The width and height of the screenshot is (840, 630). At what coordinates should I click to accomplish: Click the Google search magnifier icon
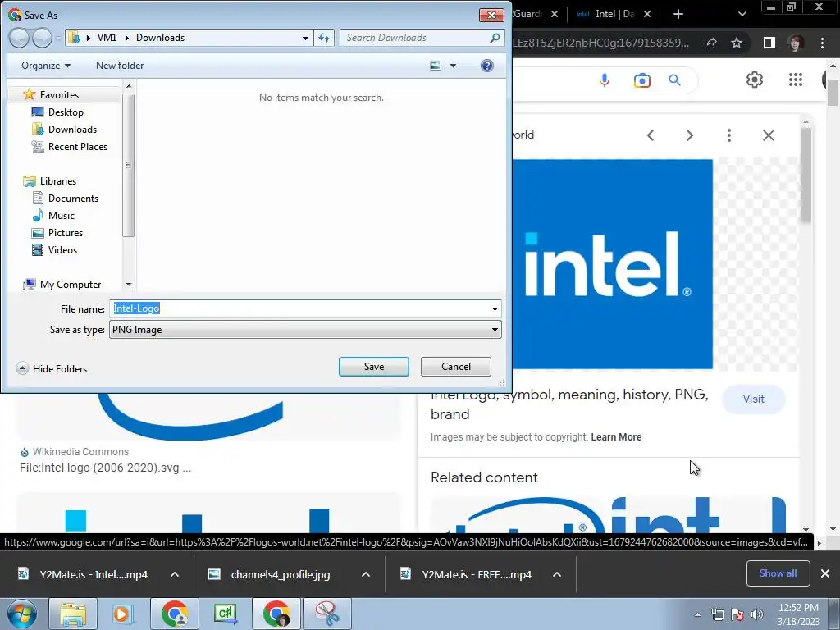click(674, 80)
